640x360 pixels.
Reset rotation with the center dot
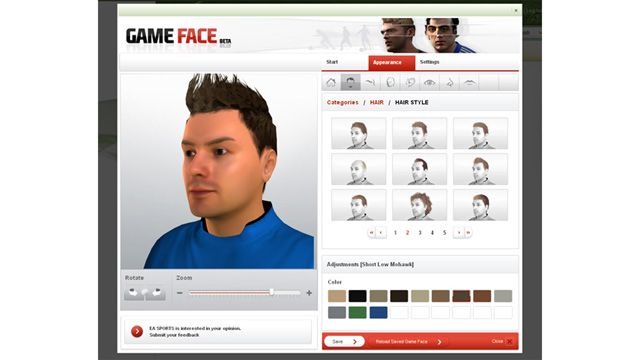(145, 292)
